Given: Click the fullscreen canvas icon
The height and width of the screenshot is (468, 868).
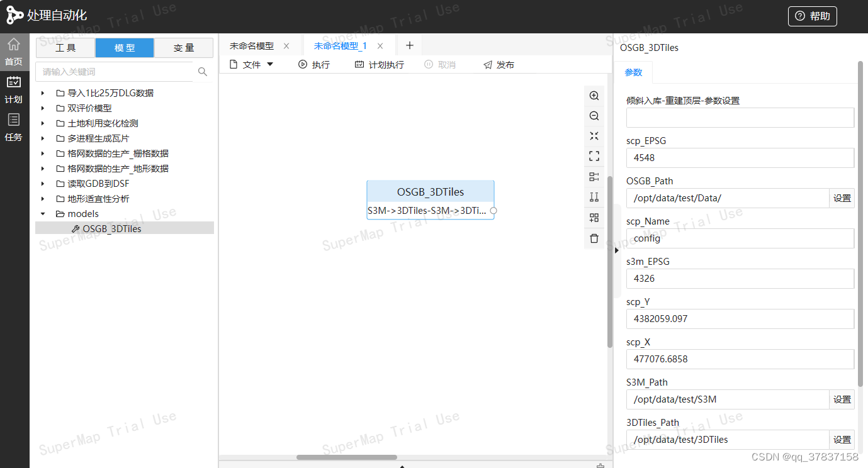Looking at the screenshot, I should pyautogui.click(x=594, y=156).
